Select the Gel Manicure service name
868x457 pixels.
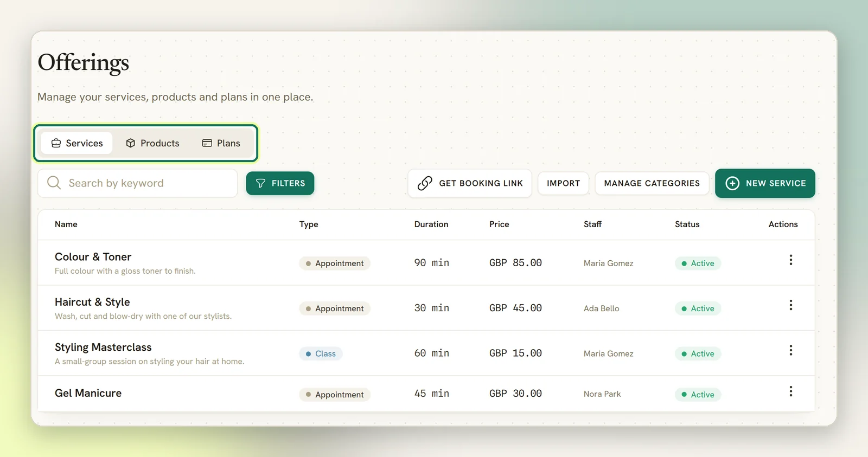click(x=88, y=393)
